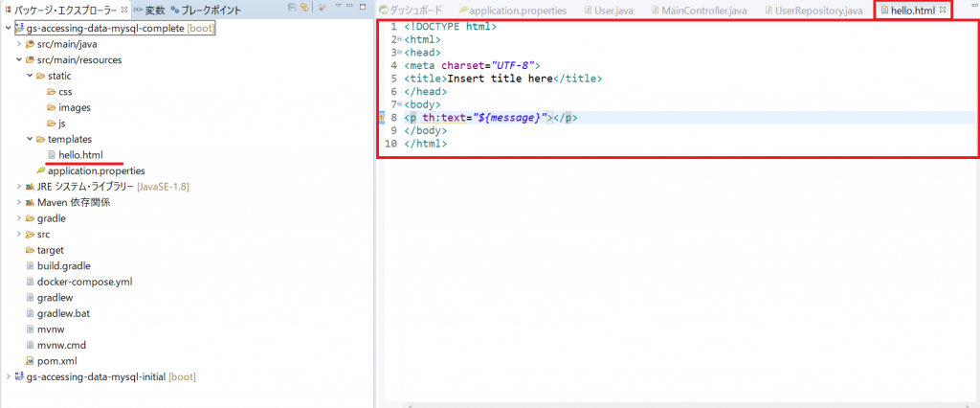980x408 pixels.
Task: Click the build.gradle file icon
Action: 30,265
